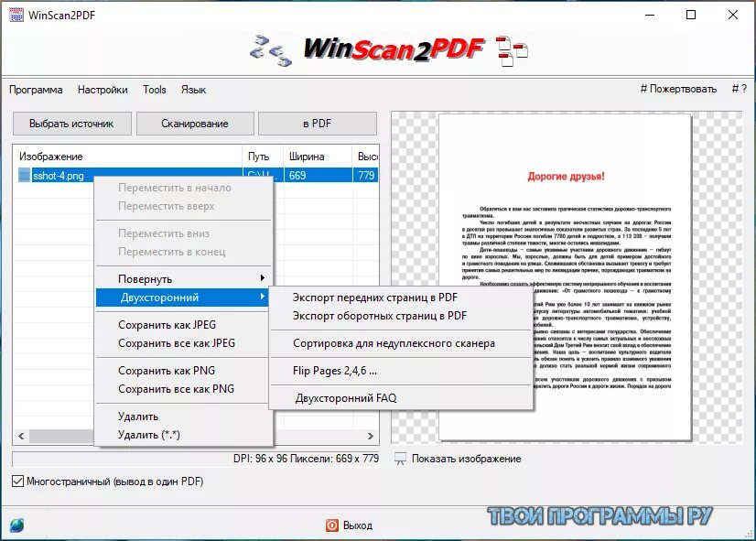756x541 pixels.
Task: Click the Выбрать источник button
Action: click(x=71, y=124)
